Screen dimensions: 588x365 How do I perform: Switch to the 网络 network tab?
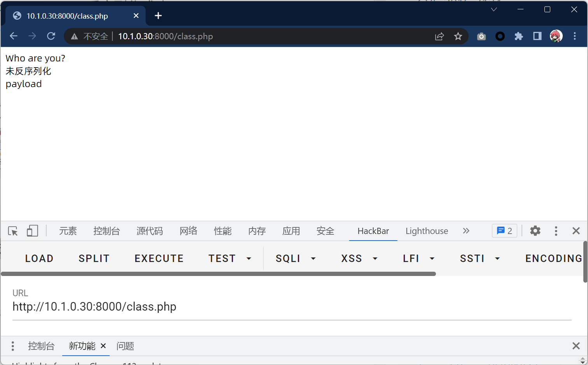[x=189, y=231]
